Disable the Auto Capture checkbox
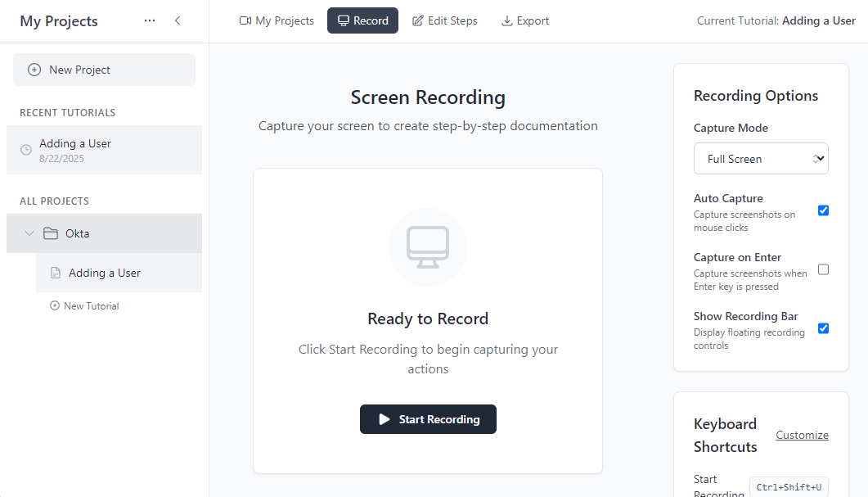This screenshot has height=497, width=868. click(x=823, y=210)
